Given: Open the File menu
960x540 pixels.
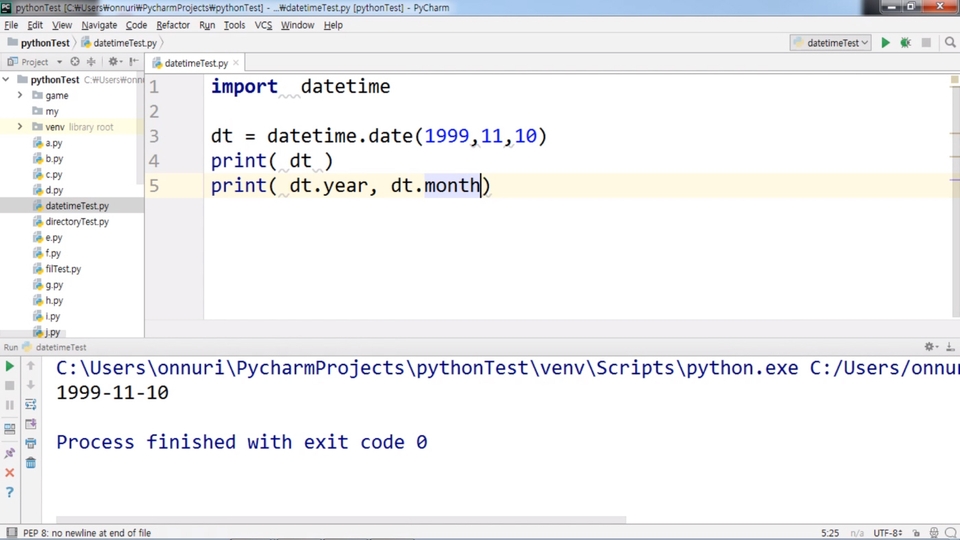Looking at the screenshot, I should pyautogui.click(x=11, y=25).
